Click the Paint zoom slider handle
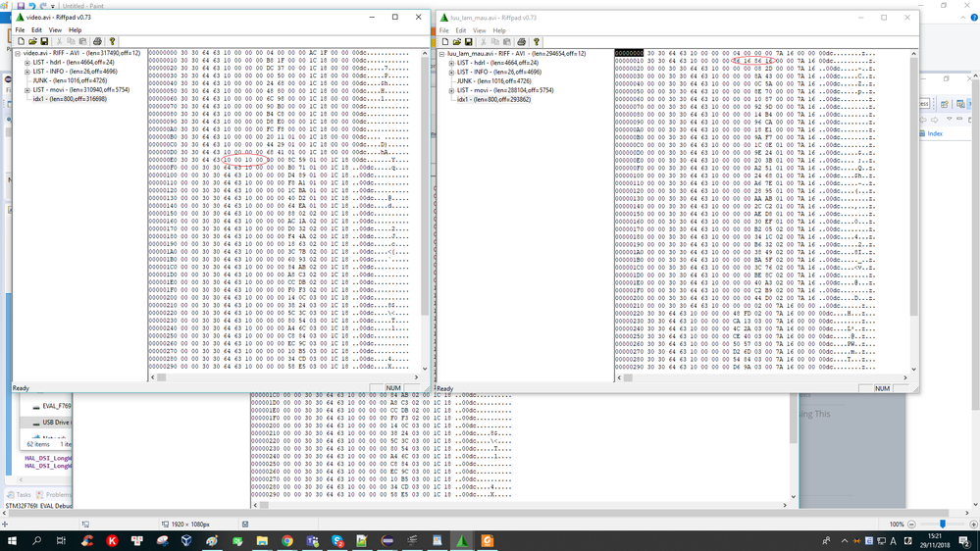 [x=943, y=525]
